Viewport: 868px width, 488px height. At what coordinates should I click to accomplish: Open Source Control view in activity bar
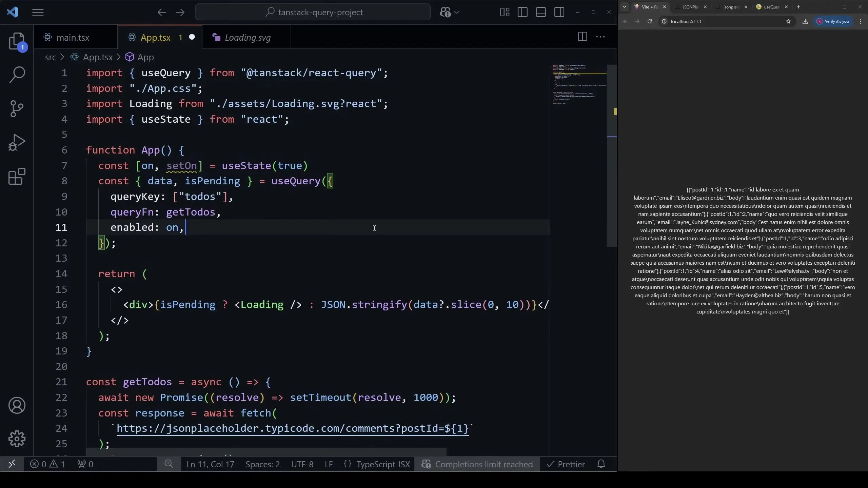tap(17, 108)
